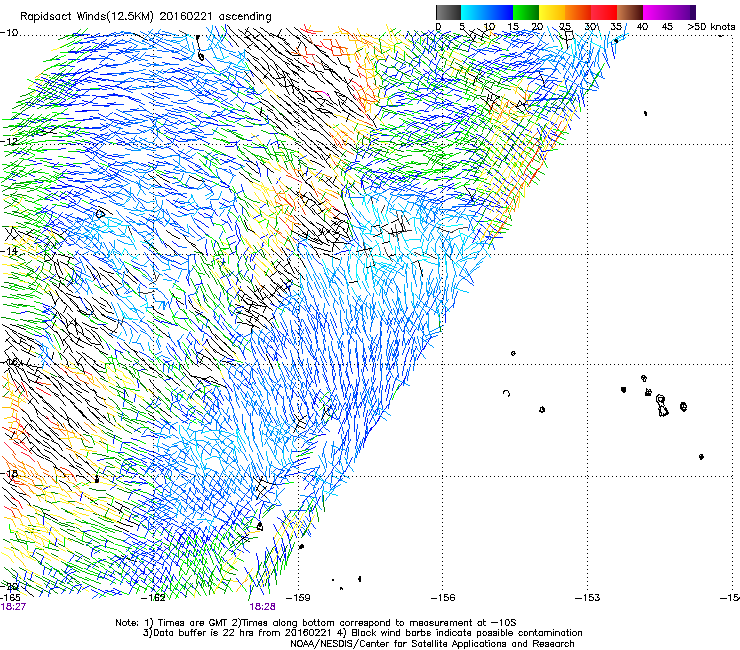Click the green 15-20 knots legend swatch
740x650 pixels.
pyautogui.click(x=526, y=12)
